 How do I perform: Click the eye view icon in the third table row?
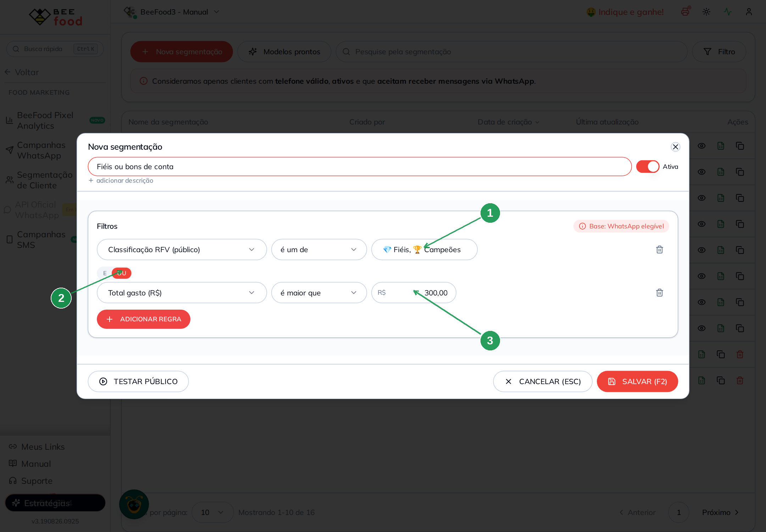701,198
